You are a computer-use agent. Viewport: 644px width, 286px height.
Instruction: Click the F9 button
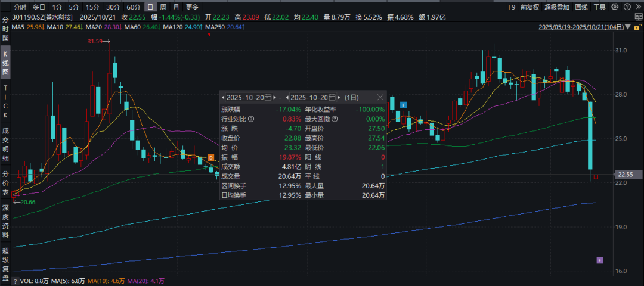coord(511,7)
